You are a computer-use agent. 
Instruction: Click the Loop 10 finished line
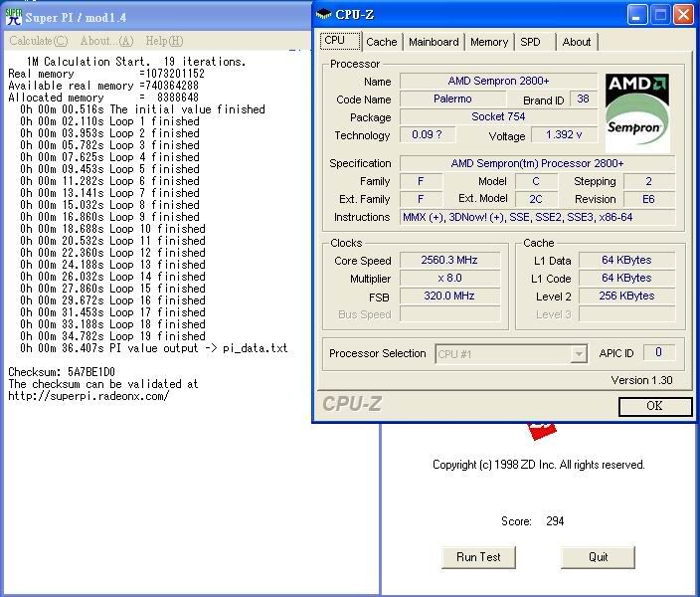112,229
